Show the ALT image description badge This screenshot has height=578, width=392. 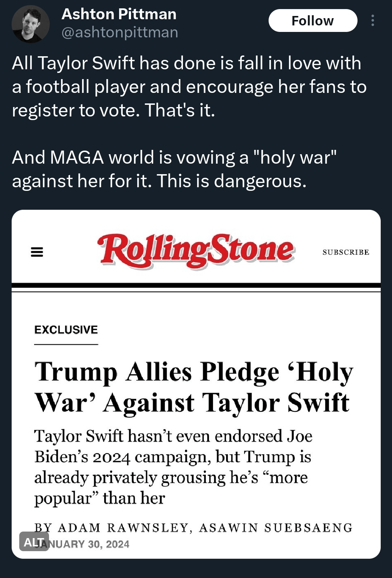[34, 542]
